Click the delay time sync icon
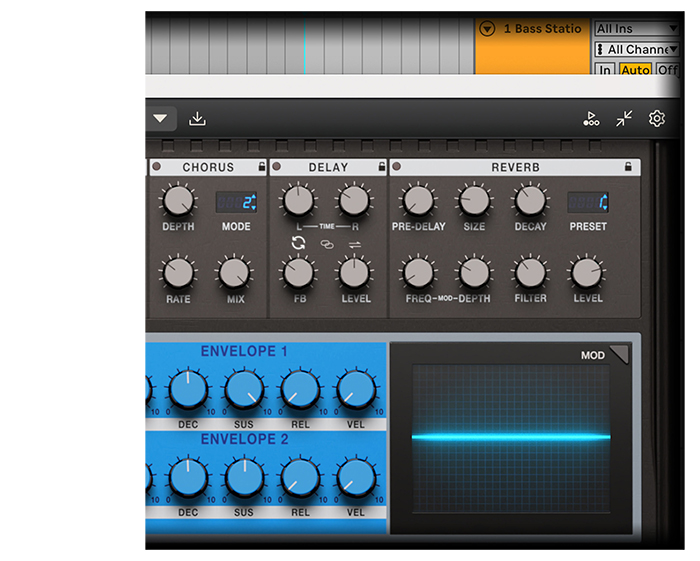 (298, 243)
